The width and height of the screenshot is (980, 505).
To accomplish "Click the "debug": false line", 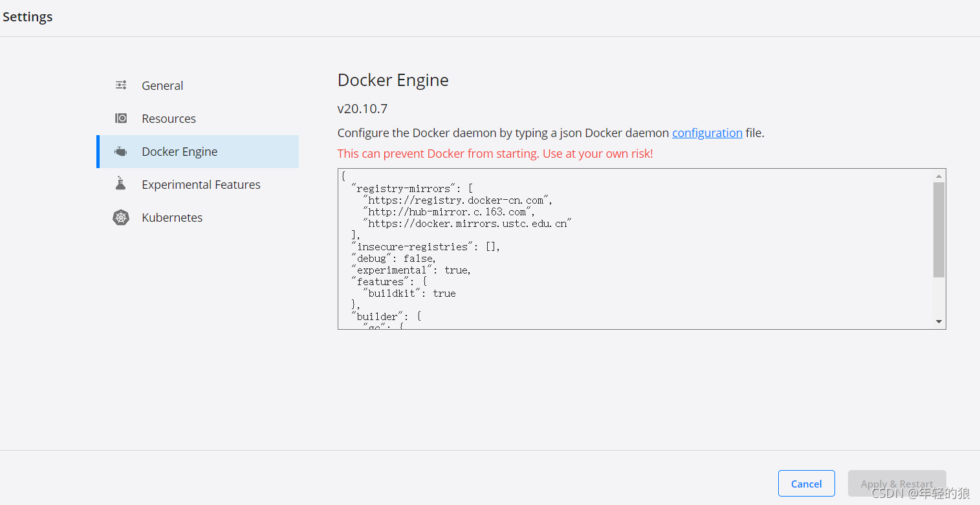I will (393, 258).
